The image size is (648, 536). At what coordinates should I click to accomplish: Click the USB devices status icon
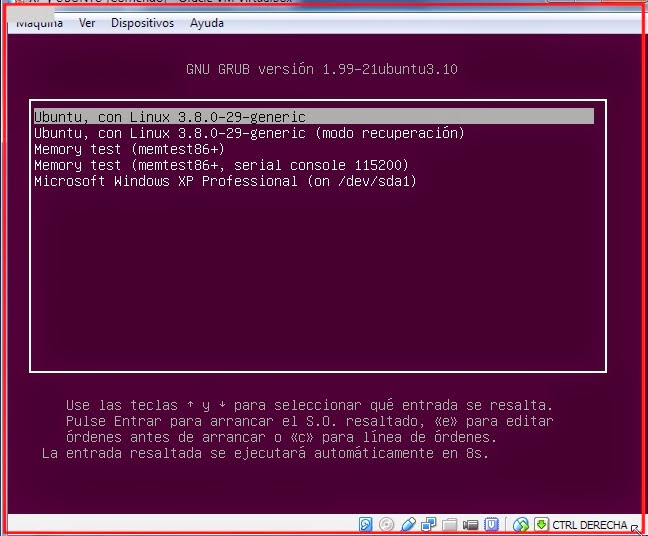pyautogui.click(x=408, y=524)
